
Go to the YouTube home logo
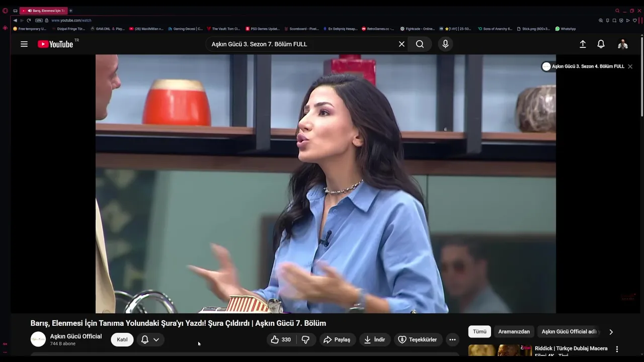(55, 44)
